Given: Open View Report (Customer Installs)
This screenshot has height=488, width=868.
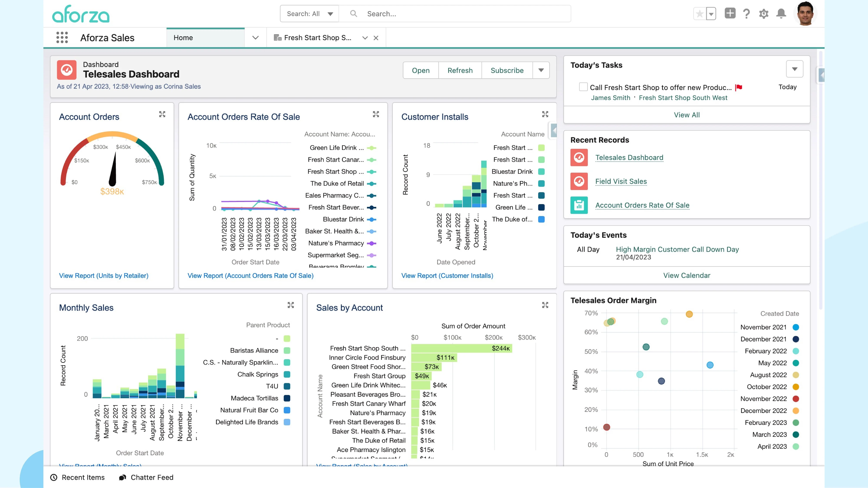Looking at the screenshot, I should pos(447,275).
